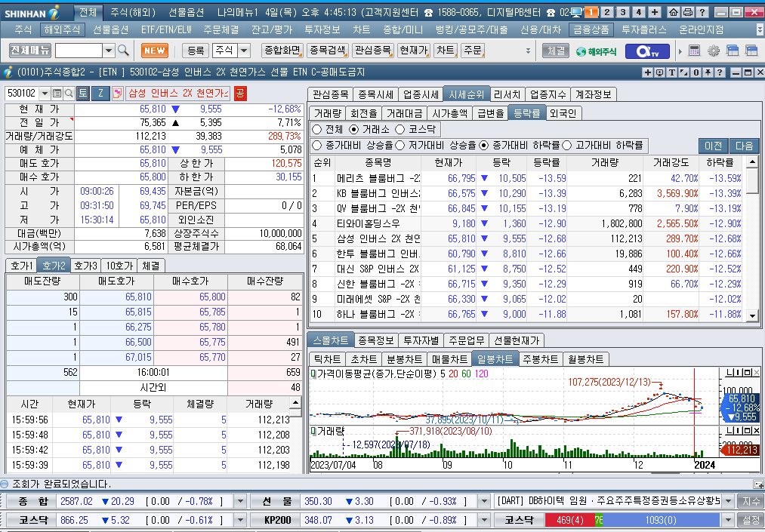The image size is (765, 532).
Task: Click the 종합화면 toolbar button
Action: coord(282,51)
